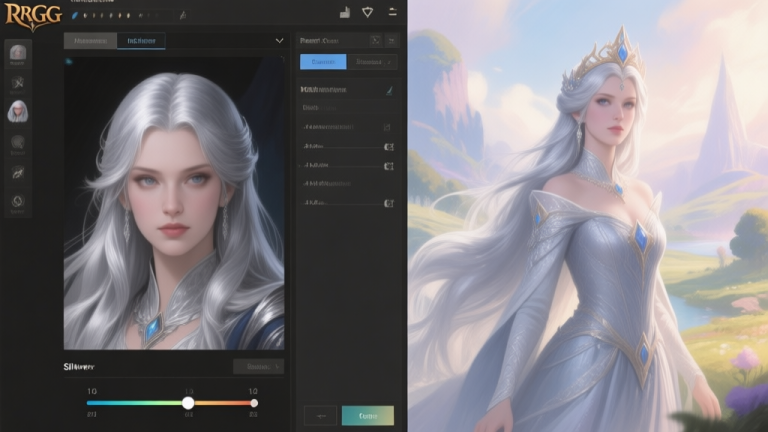Image resolution: width=768 pixels, height=432 pixels.
Task: Click the rightmost icon in the preset panel header
Action: coord(391,41)
